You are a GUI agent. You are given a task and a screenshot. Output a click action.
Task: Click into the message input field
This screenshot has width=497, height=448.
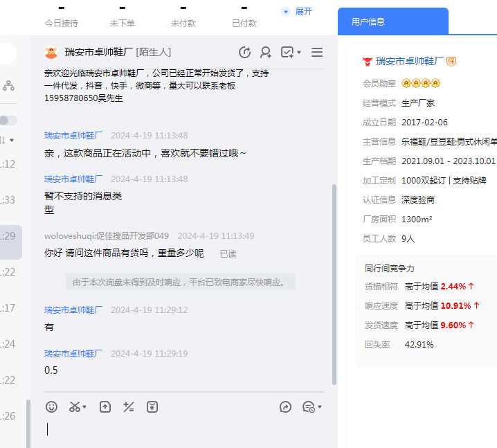[x=180, y=429]
